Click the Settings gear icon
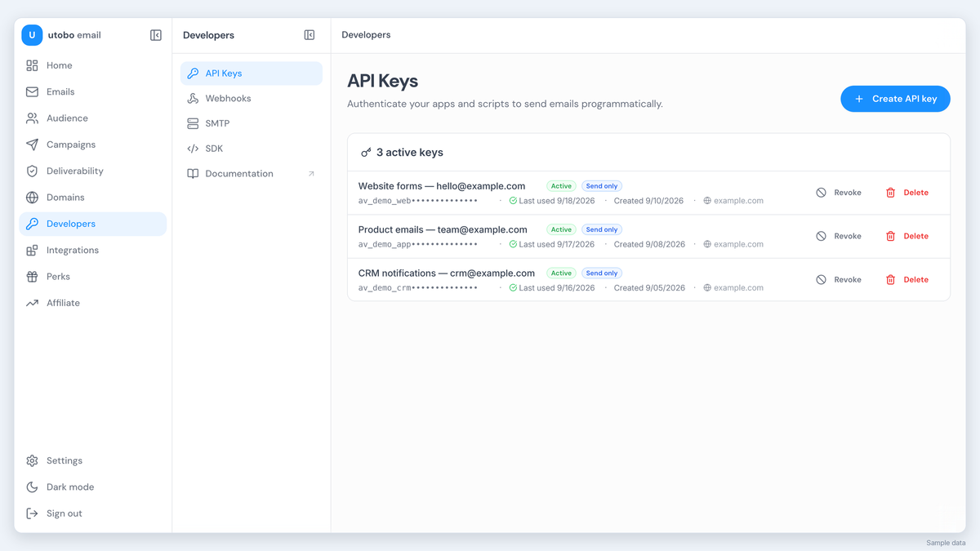The width and height of the screenshot is (980, 551). pos(32,460)
